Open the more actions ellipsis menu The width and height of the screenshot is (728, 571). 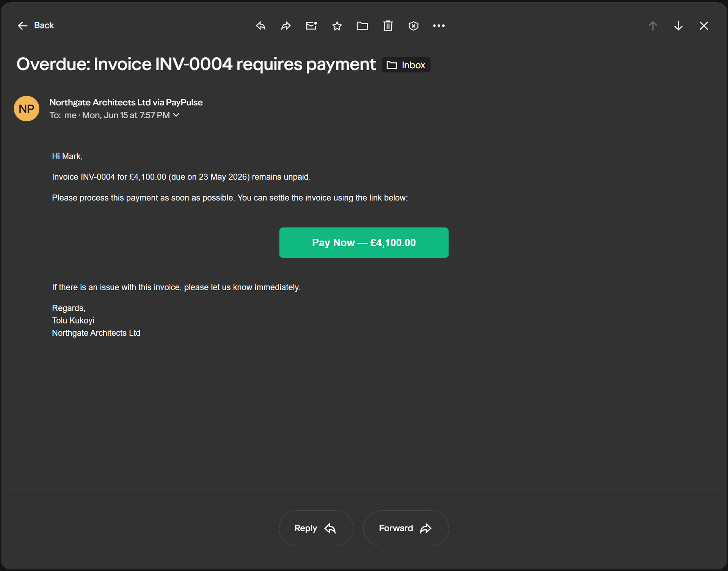(439, 26)
